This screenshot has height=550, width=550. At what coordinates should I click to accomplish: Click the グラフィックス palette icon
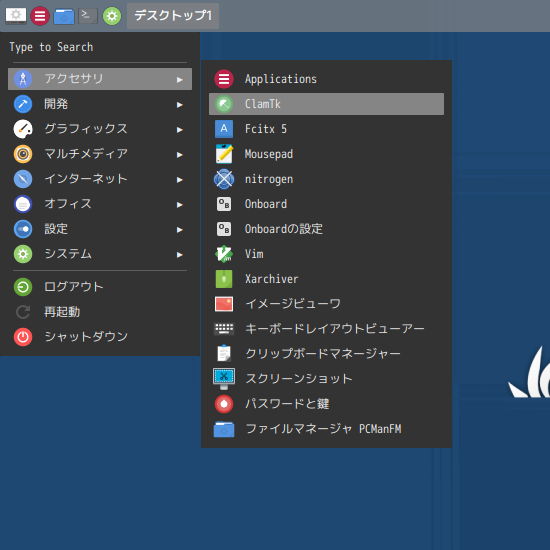(x=23, y=129)
